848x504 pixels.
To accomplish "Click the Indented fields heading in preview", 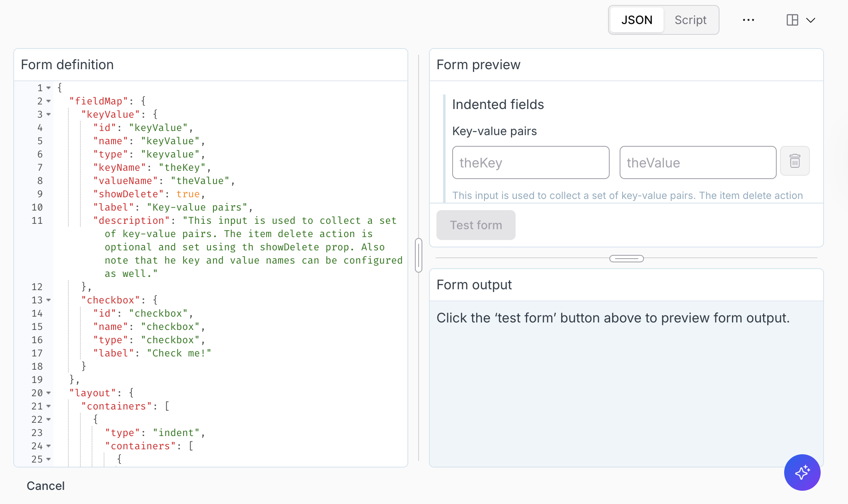I will 498,104.
